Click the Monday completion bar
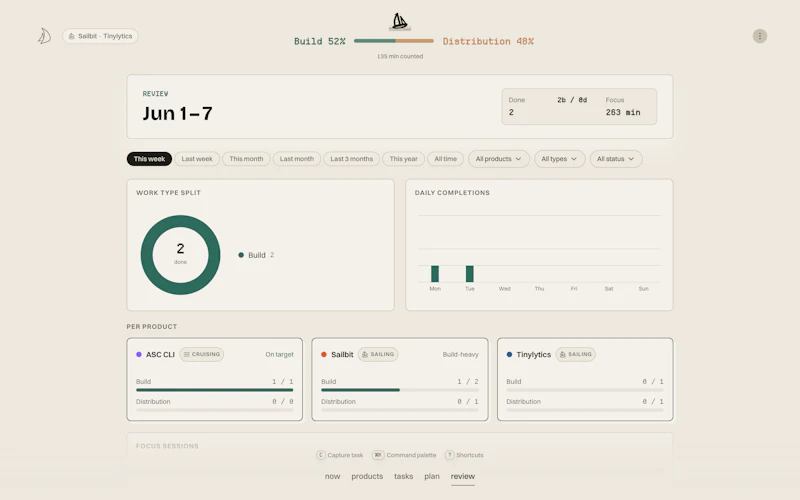Image resolution: width=800 pixels, height=500 pixels. click(435, 274)
